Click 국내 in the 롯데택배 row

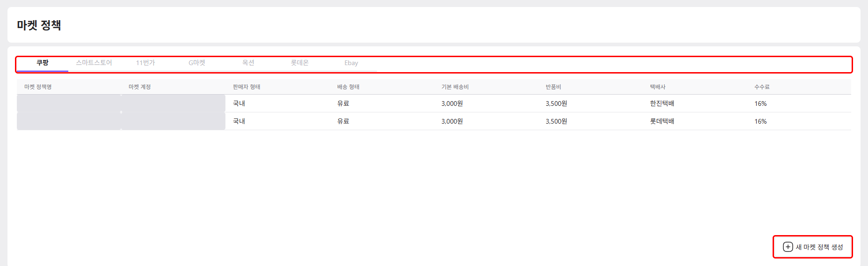[x=239, y=121]
